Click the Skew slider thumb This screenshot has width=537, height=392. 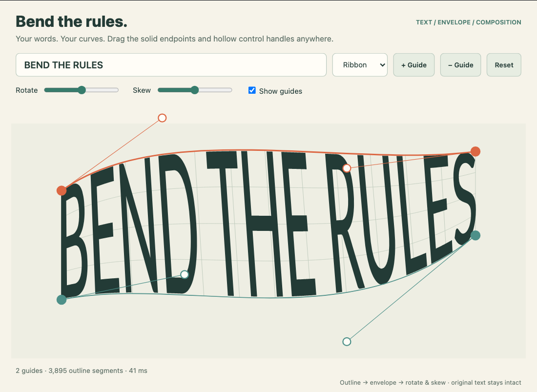click(x=194, y=90)
